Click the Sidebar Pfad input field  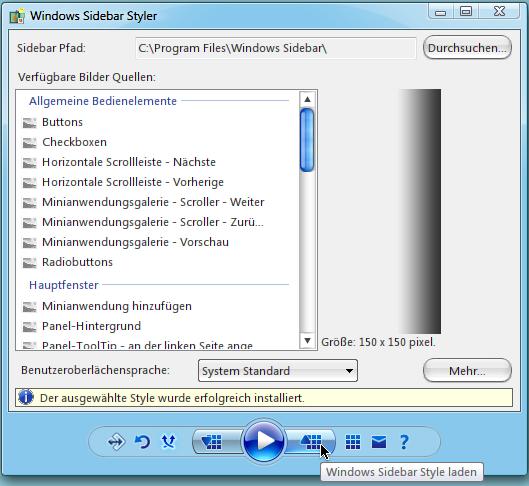276,48
